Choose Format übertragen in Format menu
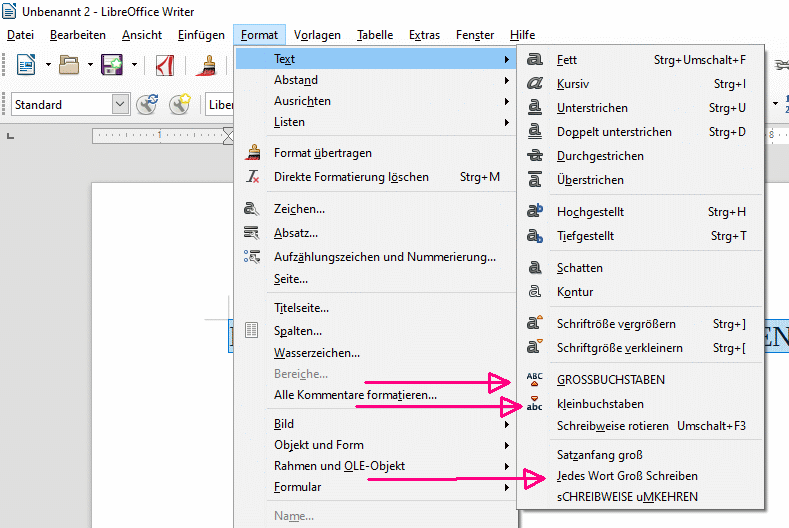 (x=376, y=153)
